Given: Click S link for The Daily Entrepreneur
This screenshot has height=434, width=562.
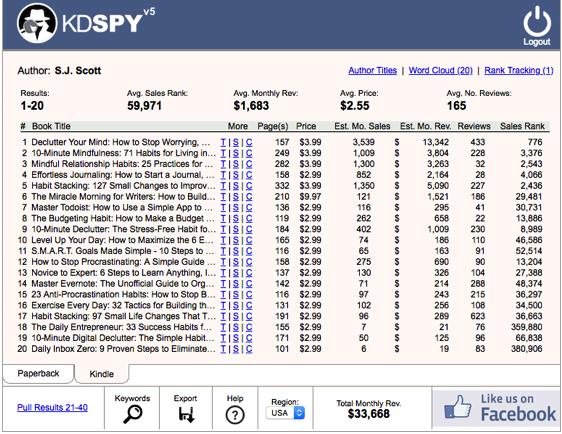Looking at the screenshot, I should click(235, 327).
